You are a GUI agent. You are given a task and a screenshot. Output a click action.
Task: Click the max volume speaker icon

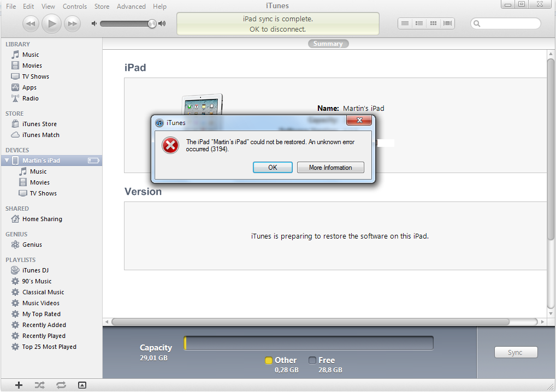click(162, 23)
